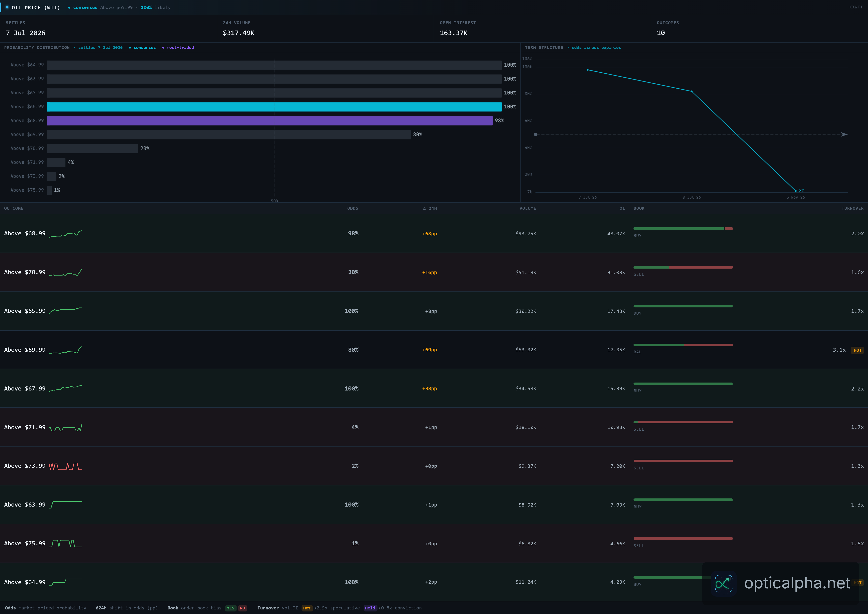This screenshot has width=868, height=614.
Task: Toggle the most-traded legend in distribution header
Action: [x=178, y=48]
